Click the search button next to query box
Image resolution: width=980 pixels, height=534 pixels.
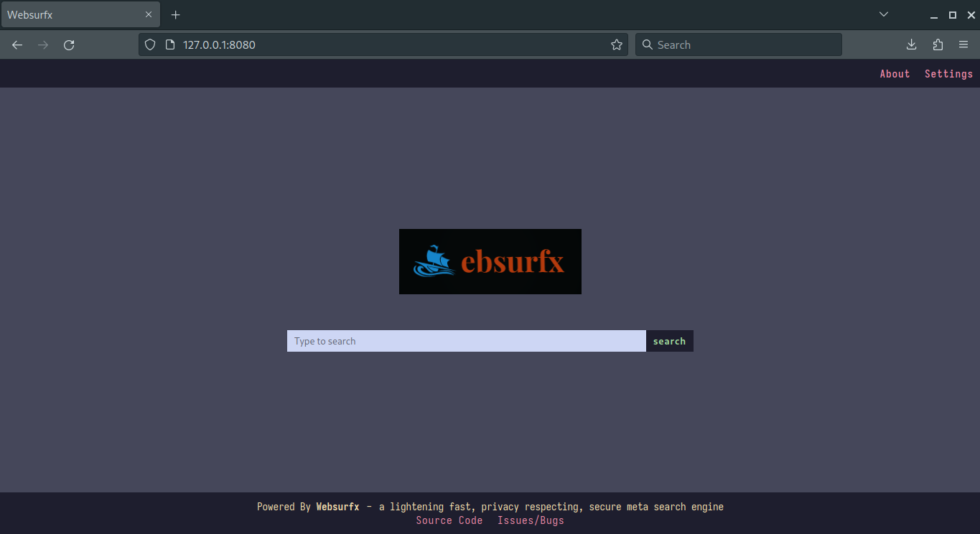click(x=670, y=341)
